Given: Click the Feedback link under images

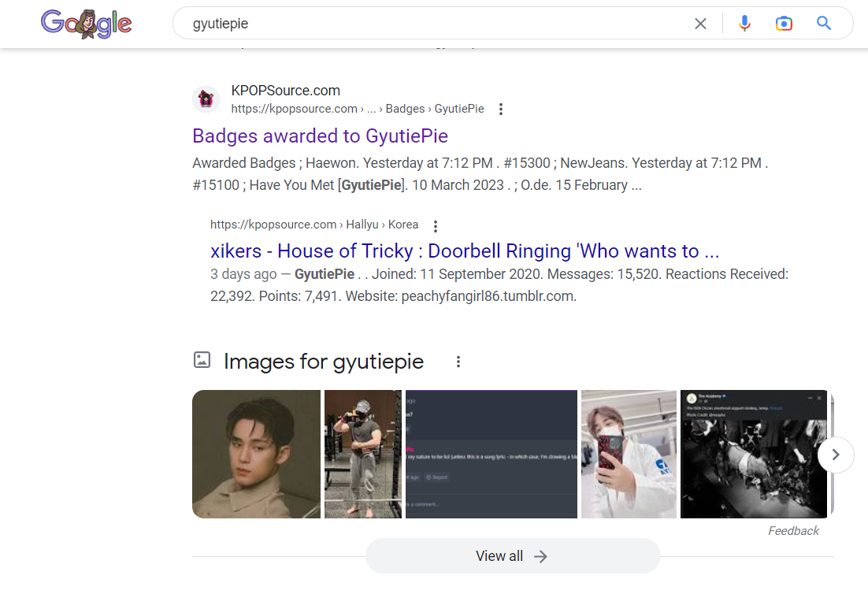Looking at the screenshot, I should tap(793, 531).
